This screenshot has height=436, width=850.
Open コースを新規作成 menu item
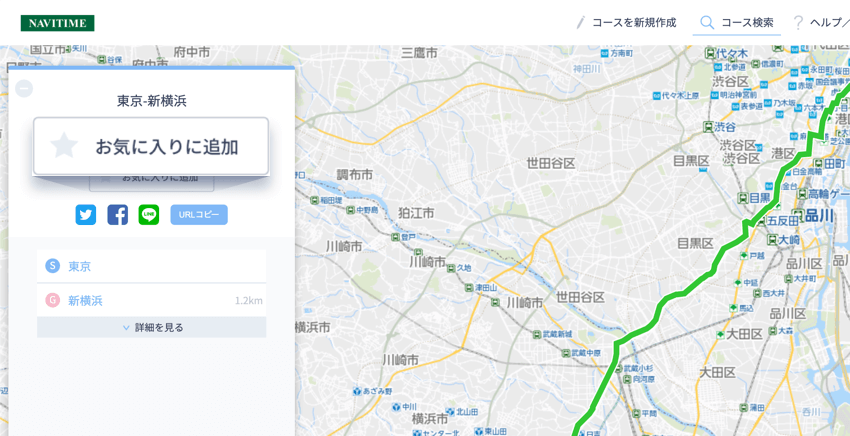(x=634, y=23)
